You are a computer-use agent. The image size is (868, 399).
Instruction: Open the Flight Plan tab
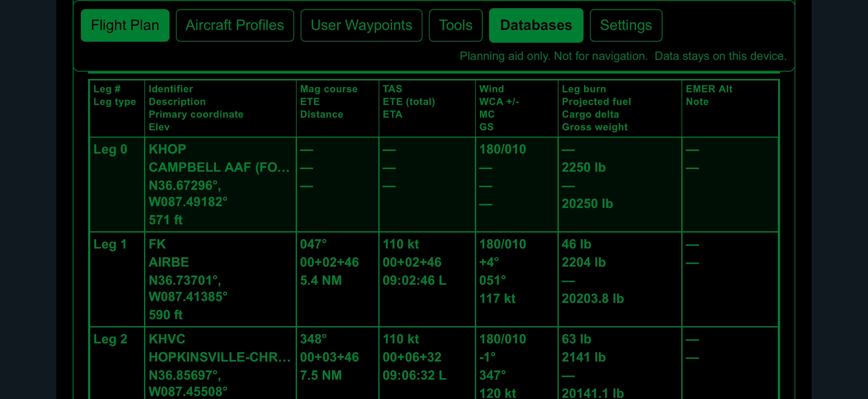[125, 25]
